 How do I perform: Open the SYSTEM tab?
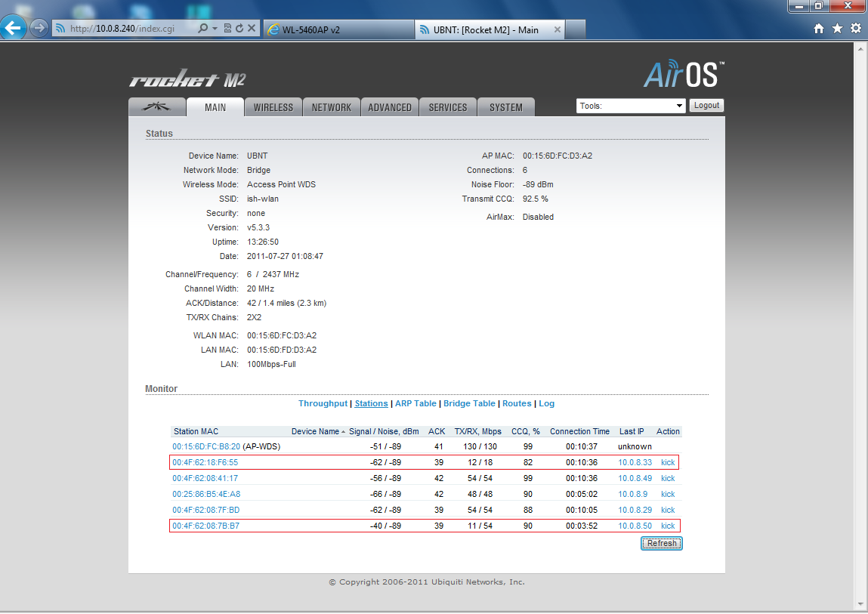[505, 107]
